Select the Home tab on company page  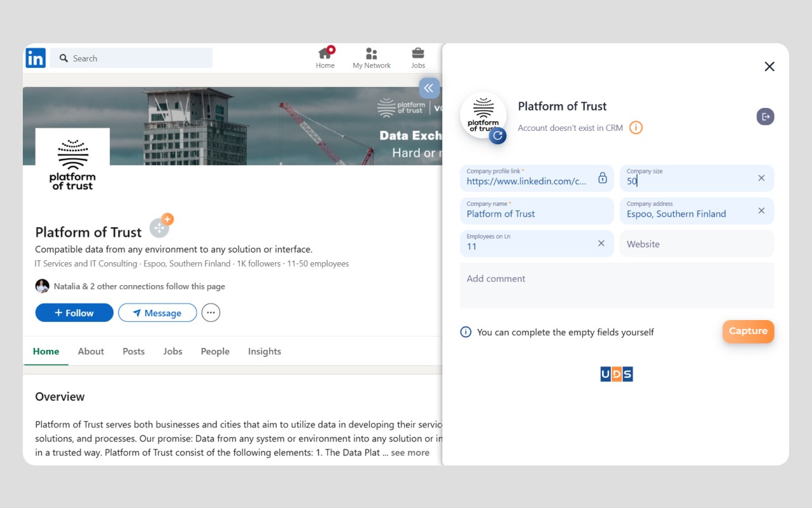(46, 351)
